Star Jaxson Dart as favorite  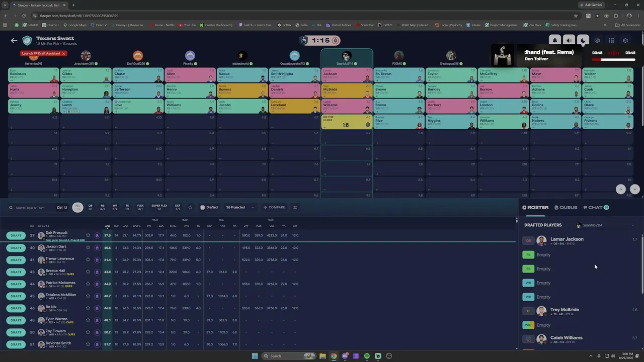click(88, 247)
